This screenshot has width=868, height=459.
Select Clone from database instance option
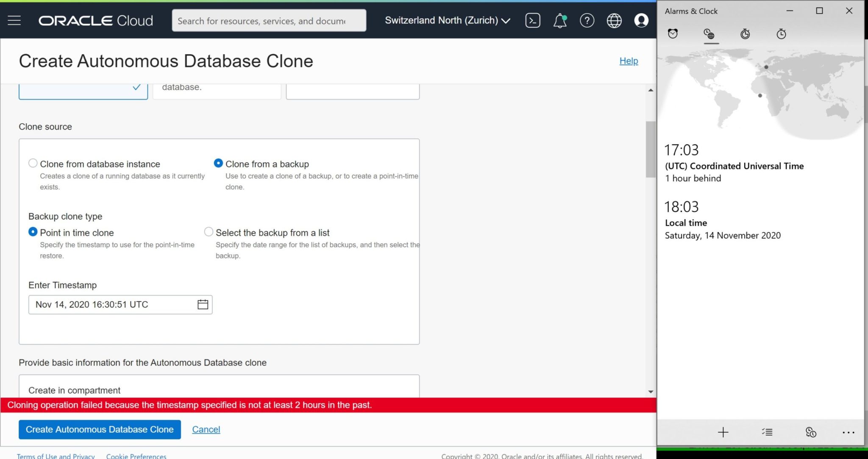coord(33,163)
